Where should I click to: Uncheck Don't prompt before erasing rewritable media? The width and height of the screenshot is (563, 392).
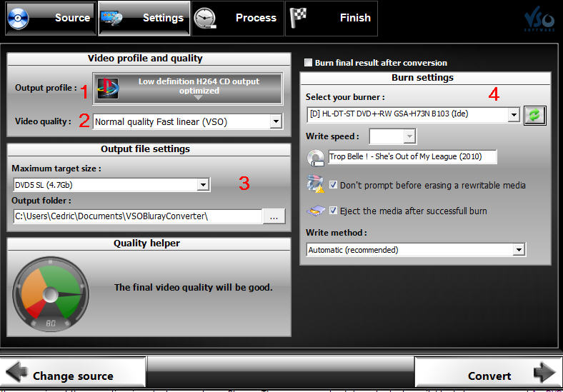click(333, 185)
